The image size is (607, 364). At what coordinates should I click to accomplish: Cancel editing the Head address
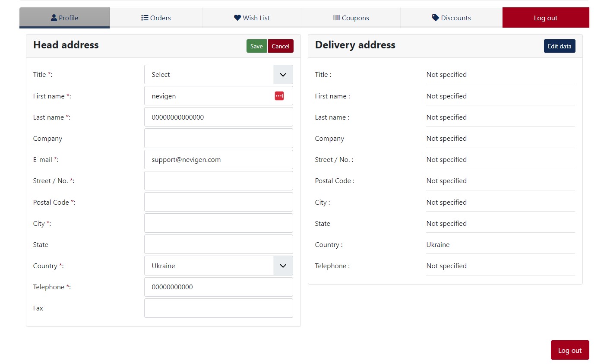coord(281,46)
